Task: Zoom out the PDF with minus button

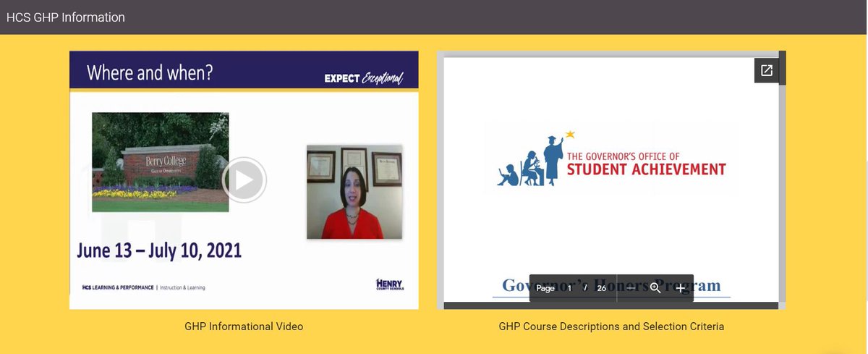Action: point(630,288)
